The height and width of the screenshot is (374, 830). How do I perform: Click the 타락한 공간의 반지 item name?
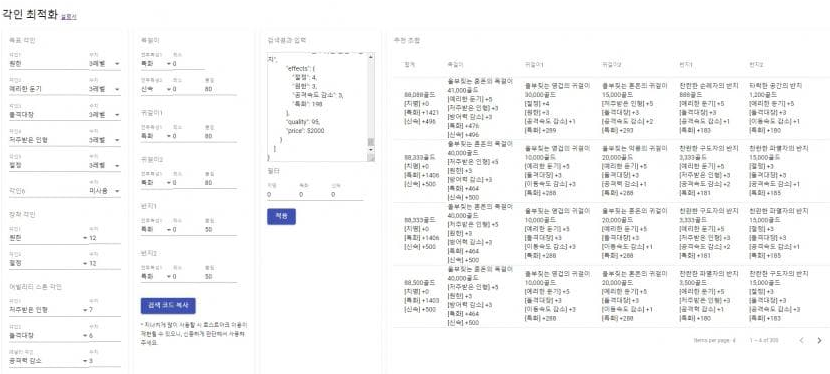[776, 85]
